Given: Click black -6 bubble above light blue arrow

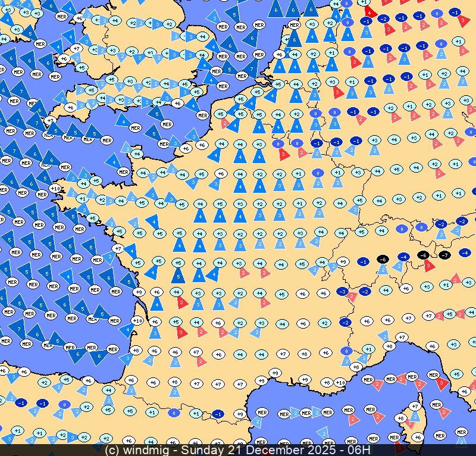Looking at the screenshot, I should 383,259.
